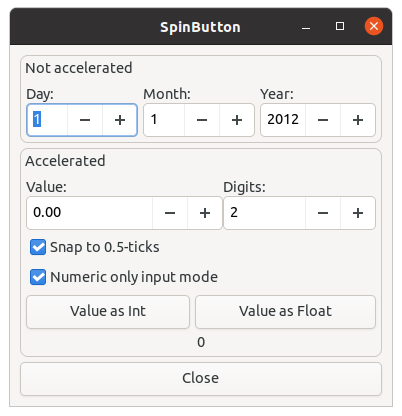Increase the Day value with plus
The width and height of the screenshot is (402, 416).
tap(120, 120)
